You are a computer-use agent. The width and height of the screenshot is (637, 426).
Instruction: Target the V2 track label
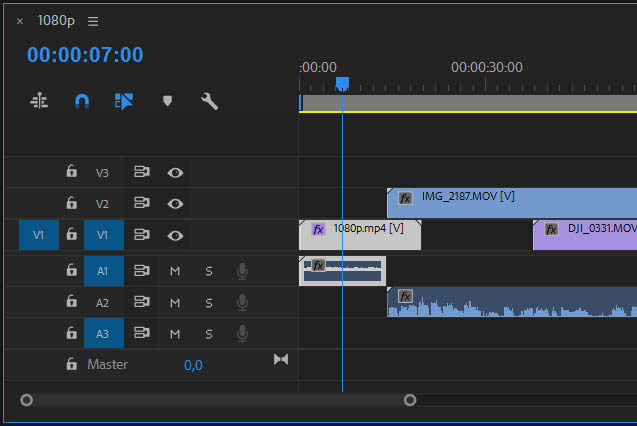(102, 203)
